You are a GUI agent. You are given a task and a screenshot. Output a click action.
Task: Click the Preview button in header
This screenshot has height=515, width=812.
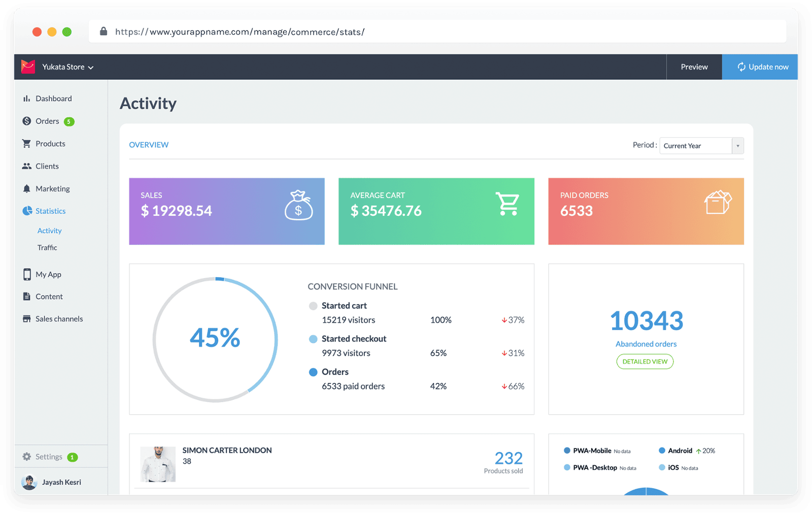tap(693, 67)
